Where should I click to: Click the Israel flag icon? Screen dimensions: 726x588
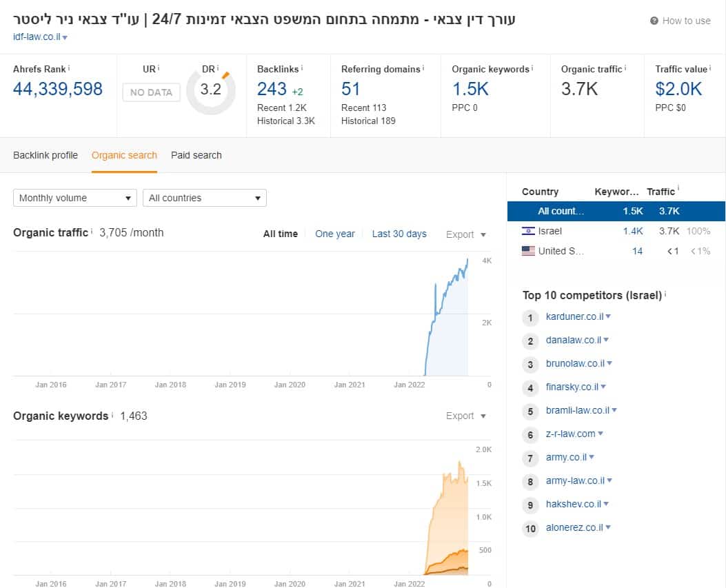tap(528, 231)
